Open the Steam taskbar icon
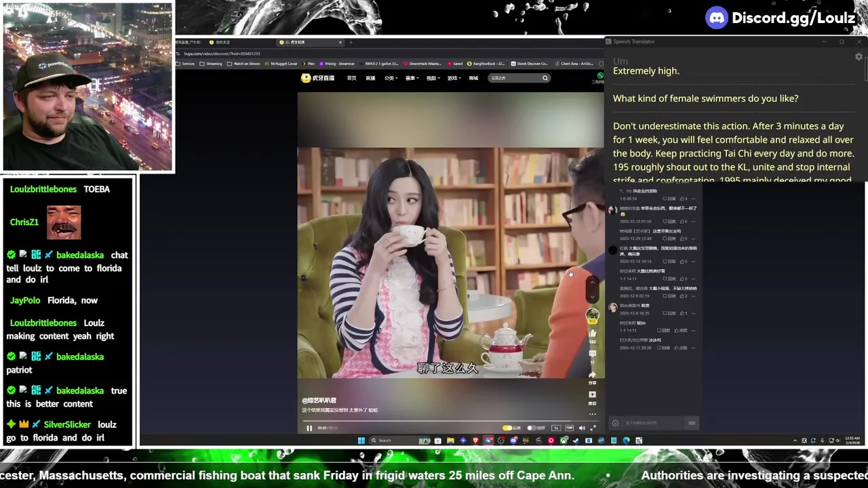Image resolution: width=868 pixels, height=488 pixels. 575,440
